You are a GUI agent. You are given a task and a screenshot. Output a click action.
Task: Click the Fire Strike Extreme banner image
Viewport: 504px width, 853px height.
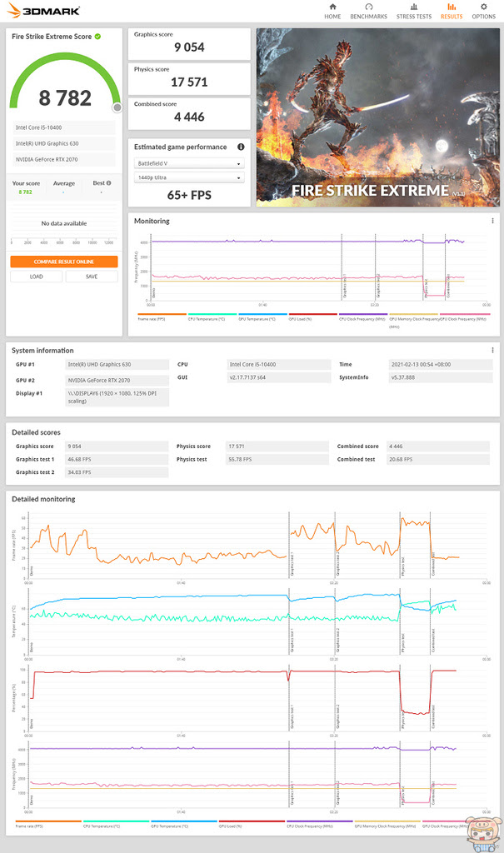[x=377, y=117]
